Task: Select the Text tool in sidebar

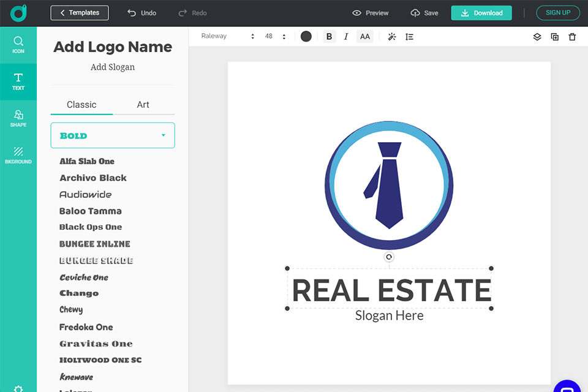Action: tap(18, 82)
